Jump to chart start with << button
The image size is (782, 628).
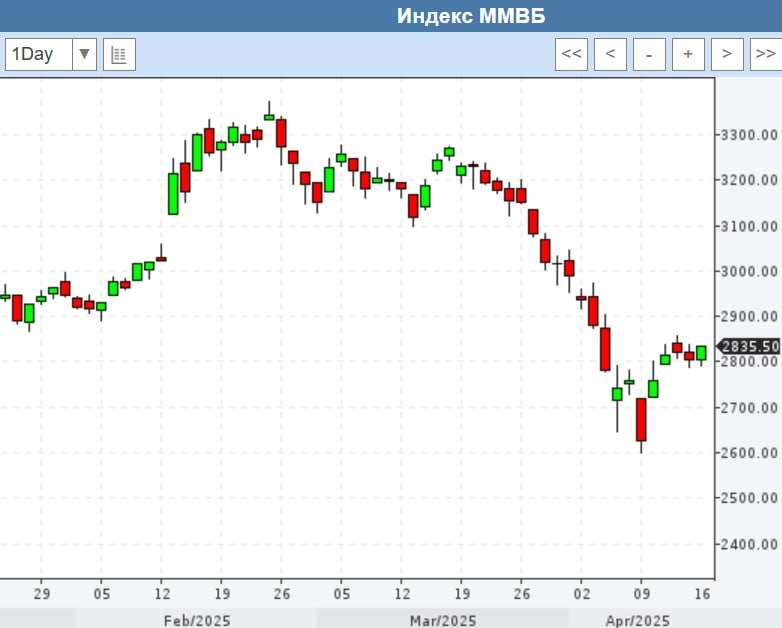571,54
